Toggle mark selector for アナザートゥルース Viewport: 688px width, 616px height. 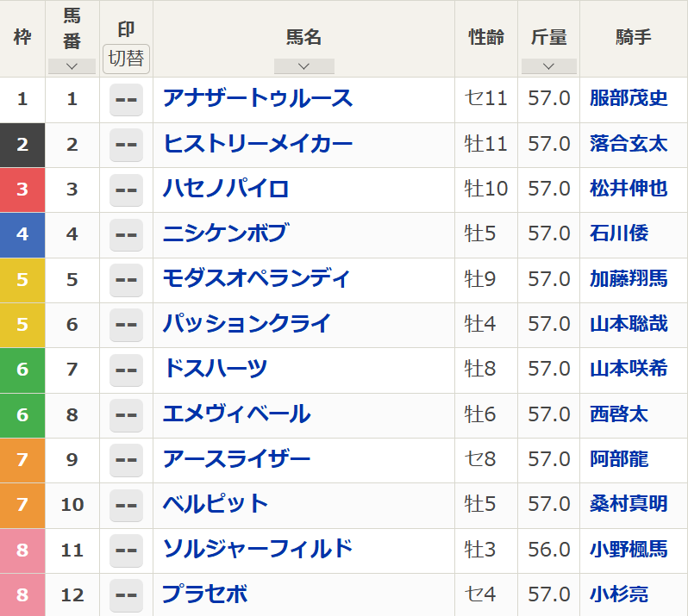(x=126, y=99)
